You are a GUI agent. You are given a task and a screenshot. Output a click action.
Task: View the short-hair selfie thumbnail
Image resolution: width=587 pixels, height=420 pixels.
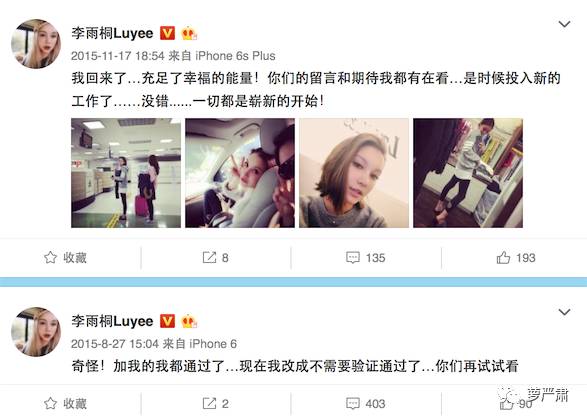(354, 173)
